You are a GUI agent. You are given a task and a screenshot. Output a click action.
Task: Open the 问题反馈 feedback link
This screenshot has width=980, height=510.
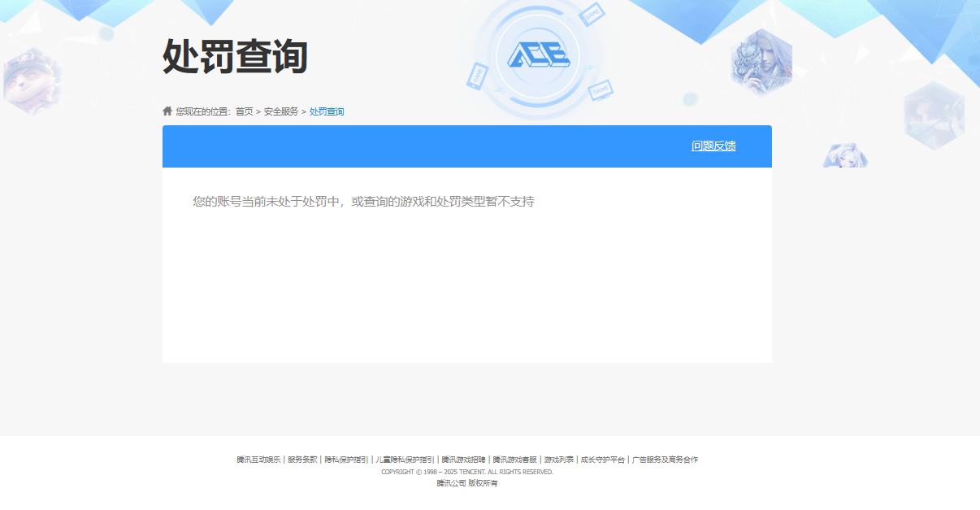click(713, 146)
